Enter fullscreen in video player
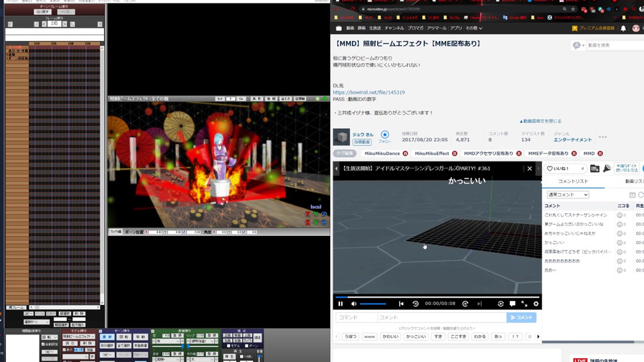The width and height of the screenshot is (644, 362). 525,304
